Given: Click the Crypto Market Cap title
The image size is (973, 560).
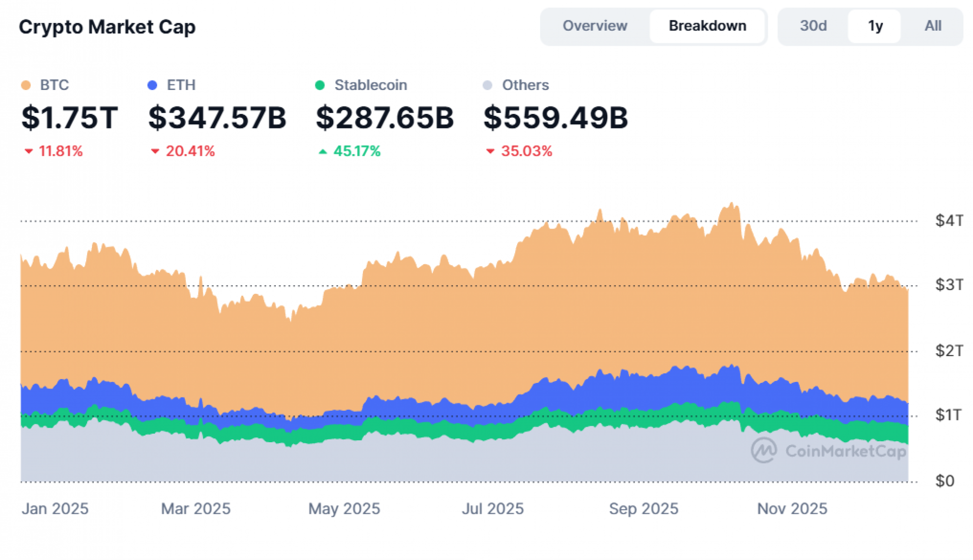Looking at the screenshot, I should click(x=107, y=27).
